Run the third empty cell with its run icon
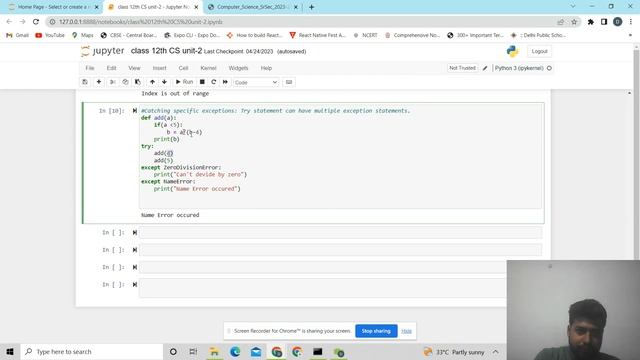640x360 pixels. pos(135,267)
